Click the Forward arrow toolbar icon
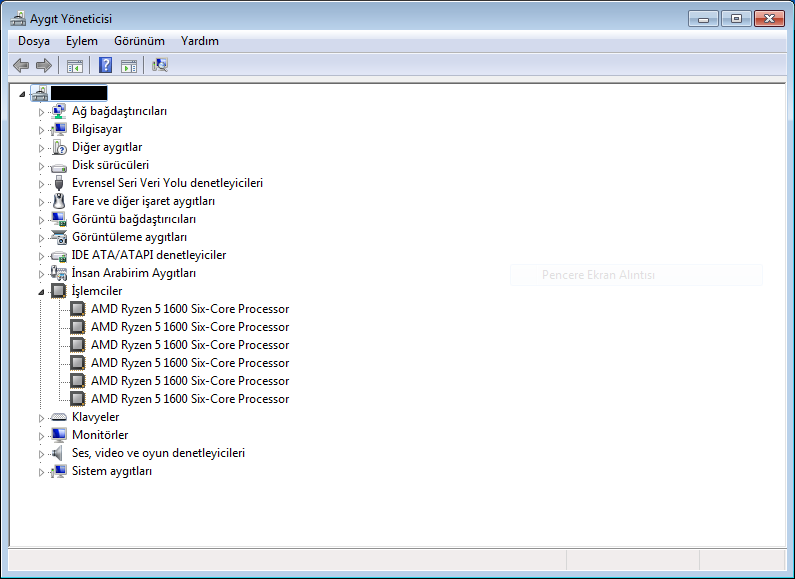Screen dimensions: 795x579 tap(44, 65)
